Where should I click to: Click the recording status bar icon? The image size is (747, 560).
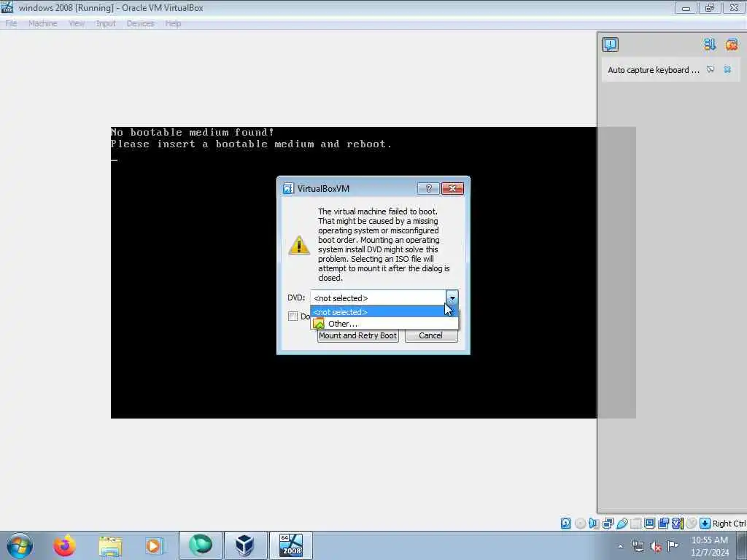(x=663, y=524)
